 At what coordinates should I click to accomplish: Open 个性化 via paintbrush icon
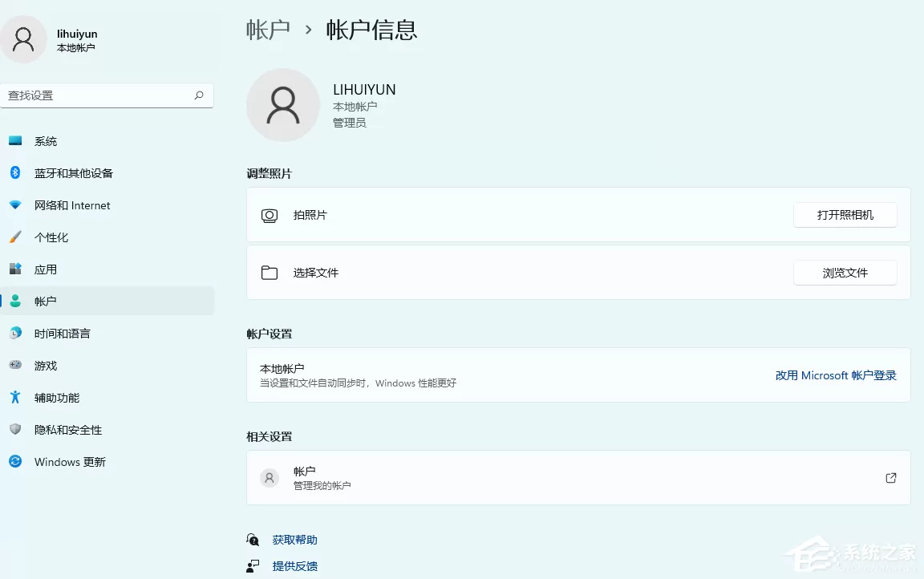pyautogui.click(x=15, y=237)
